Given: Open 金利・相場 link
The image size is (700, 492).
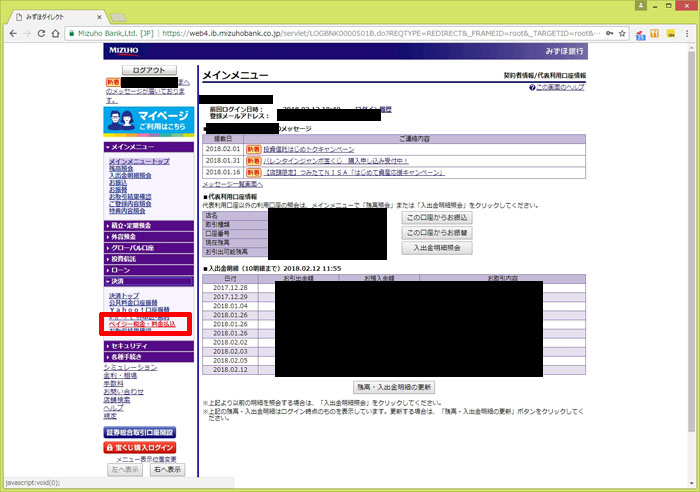Looking at the screenshot, I should (x=120, y=375).
